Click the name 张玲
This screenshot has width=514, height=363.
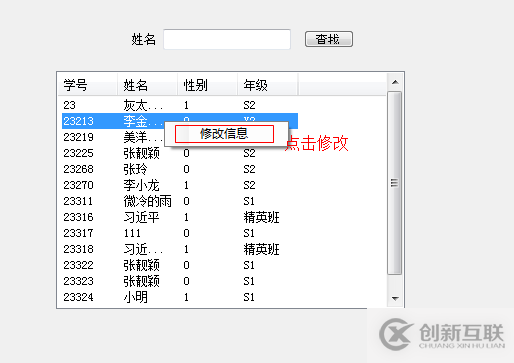tap(135, 169)
